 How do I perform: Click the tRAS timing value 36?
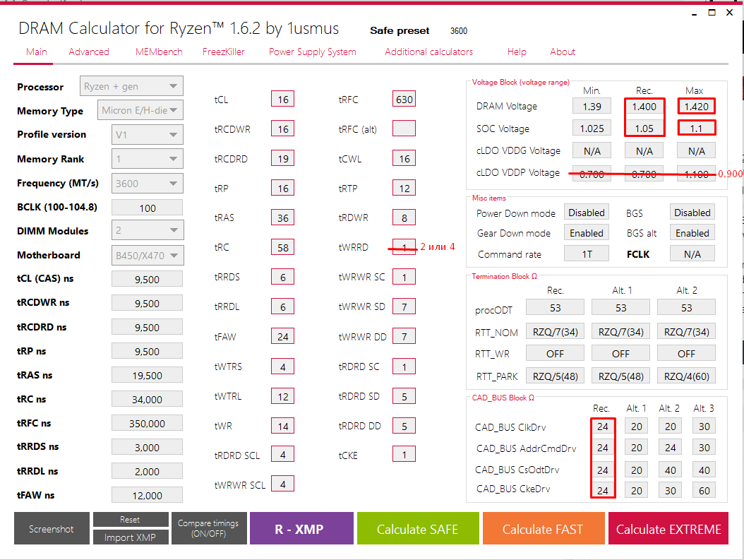click(283, 218)
